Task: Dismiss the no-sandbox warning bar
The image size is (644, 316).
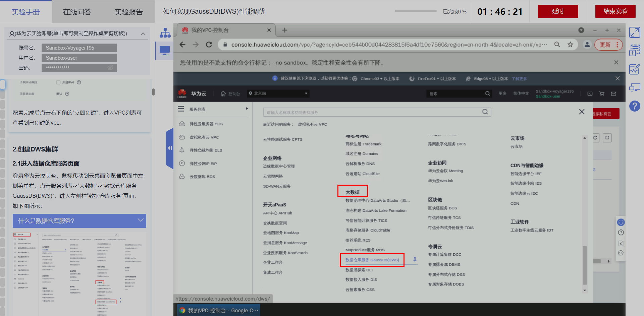Action: tap(616, 62)
